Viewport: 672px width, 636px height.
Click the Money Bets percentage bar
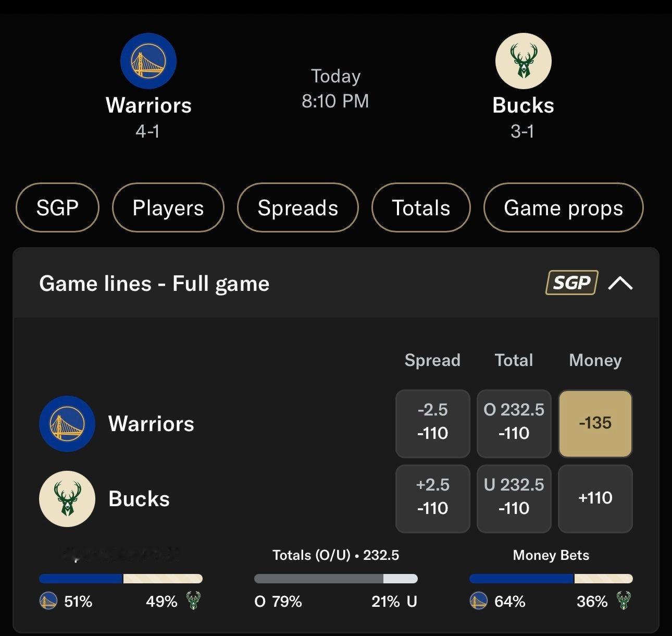(551, 579)
